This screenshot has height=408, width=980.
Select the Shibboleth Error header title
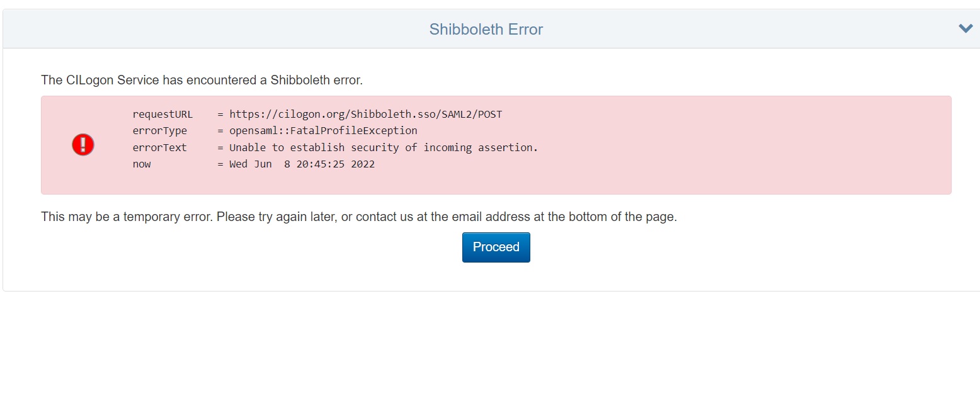[486, 30]
